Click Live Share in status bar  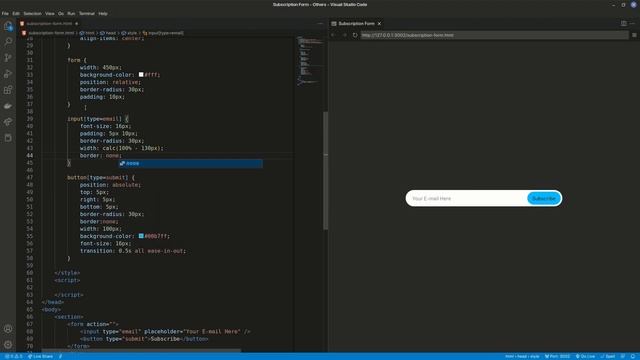coord(40,356)
